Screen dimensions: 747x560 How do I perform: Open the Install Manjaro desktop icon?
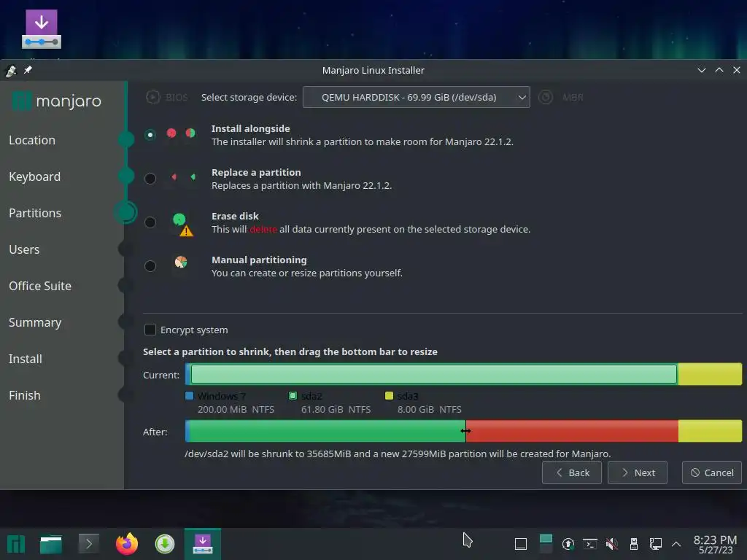click(42, 29)
